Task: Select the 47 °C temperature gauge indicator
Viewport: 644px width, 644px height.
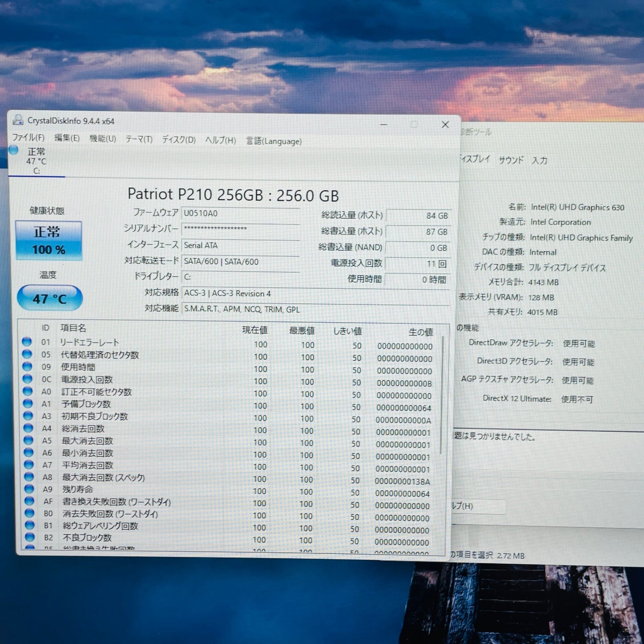Action: coord(49,298)
